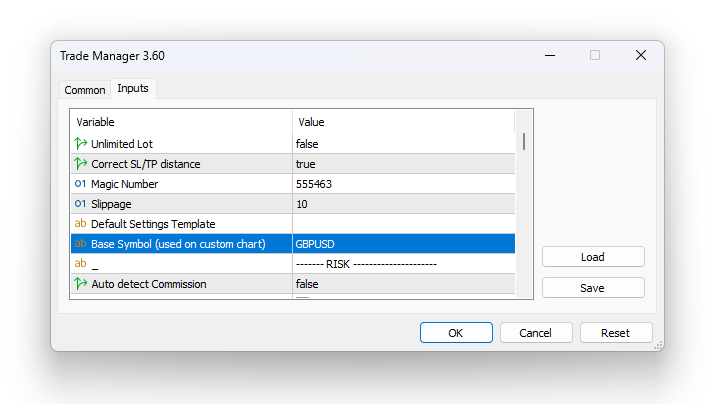Click the string icon beside Default Settings Template
The image size is (714, 404).
coord(80,224)
